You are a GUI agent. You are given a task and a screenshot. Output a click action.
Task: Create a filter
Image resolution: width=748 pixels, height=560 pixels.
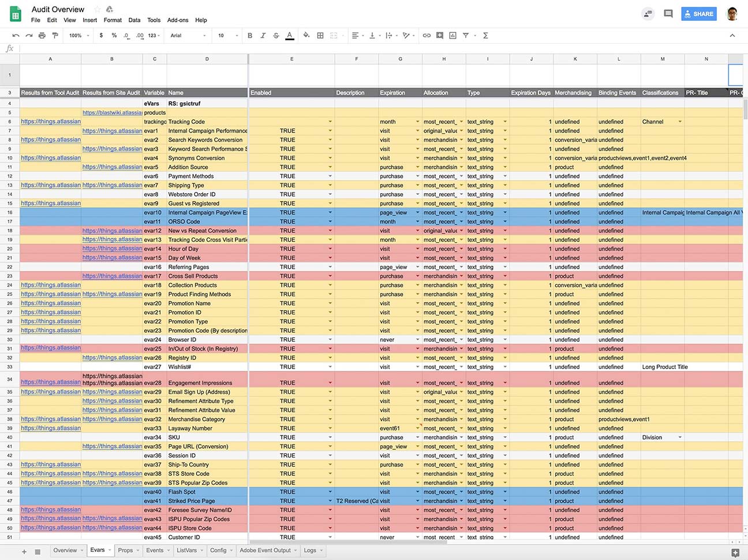(466, 36)
